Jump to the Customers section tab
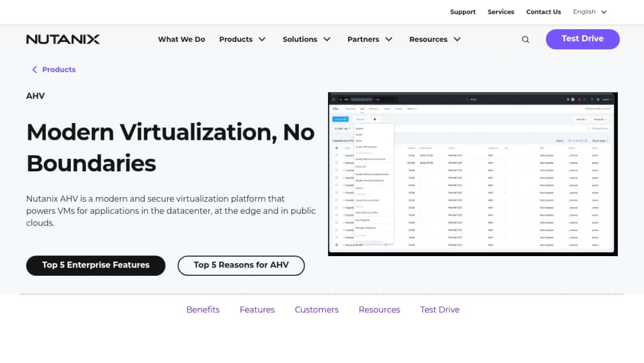 317,309
